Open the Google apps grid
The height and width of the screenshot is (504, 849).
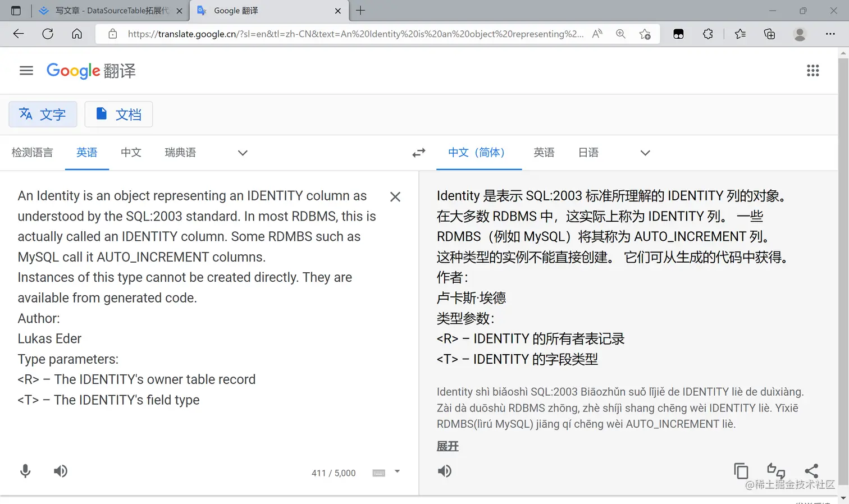tap(813, 71)
